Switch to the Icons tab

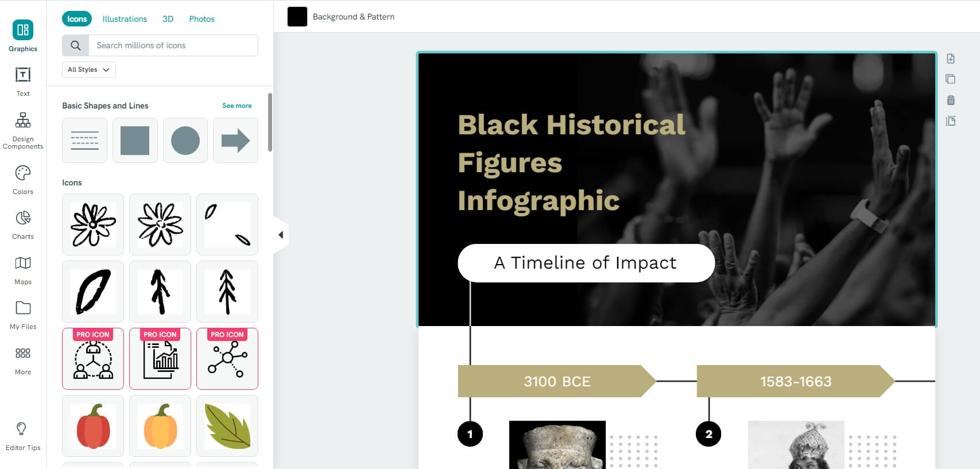point(77,19)
